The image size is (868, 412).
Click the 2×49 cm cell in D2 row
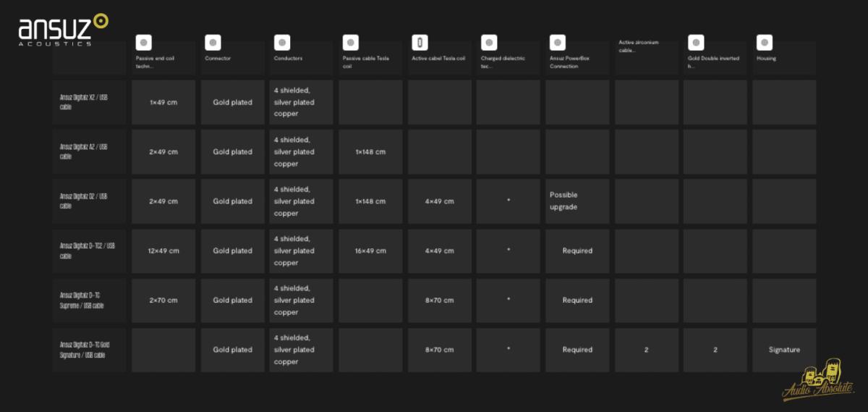coord(163,201)
